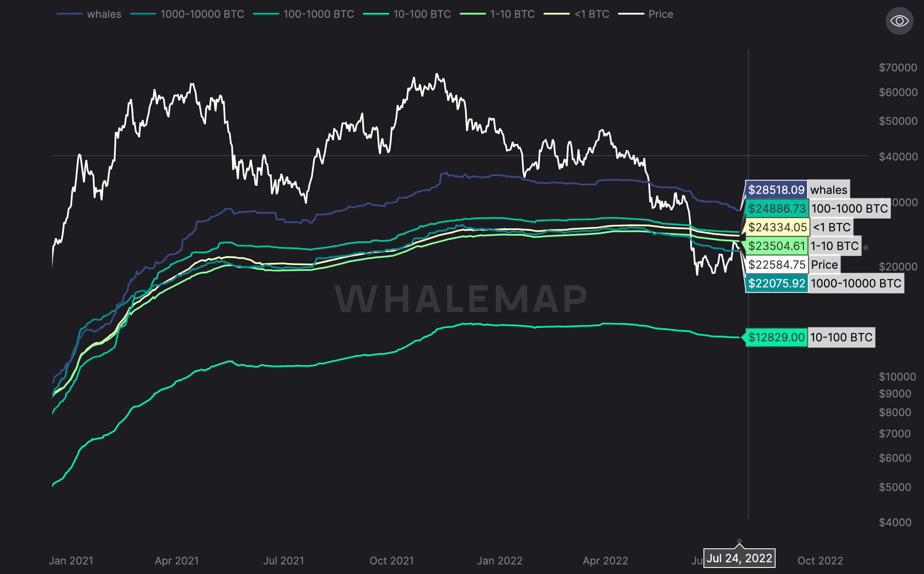
Task: Click the $40000 price axis label
Action: [x=898, y=157]
